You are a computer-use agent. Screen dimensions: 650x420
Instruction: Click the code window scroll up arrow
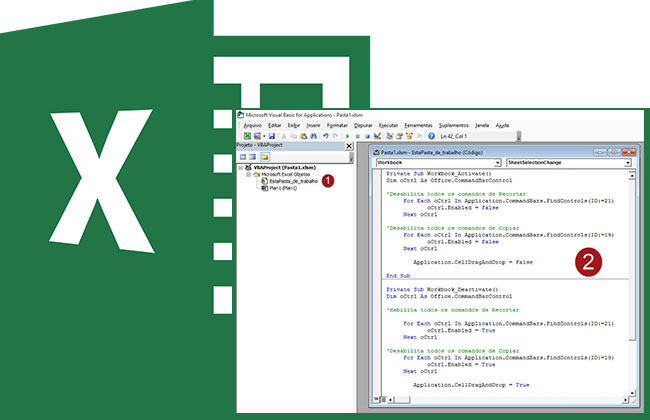(x=632, y=175)
